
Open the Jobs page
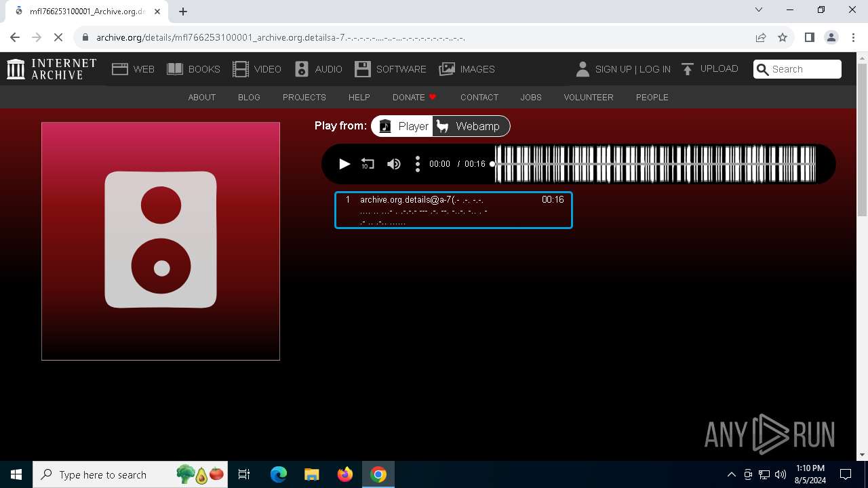point(531,97)
